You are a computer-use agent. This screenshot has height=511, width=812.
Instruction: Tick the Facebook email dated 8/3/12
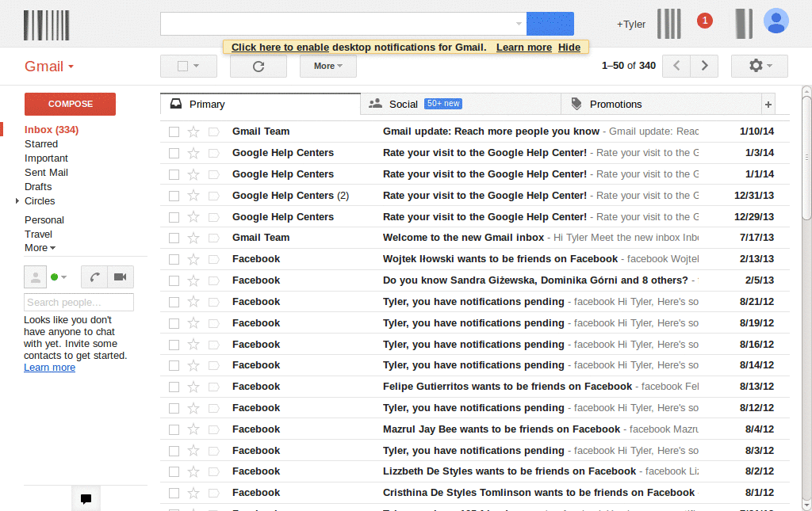coord(174,451)
